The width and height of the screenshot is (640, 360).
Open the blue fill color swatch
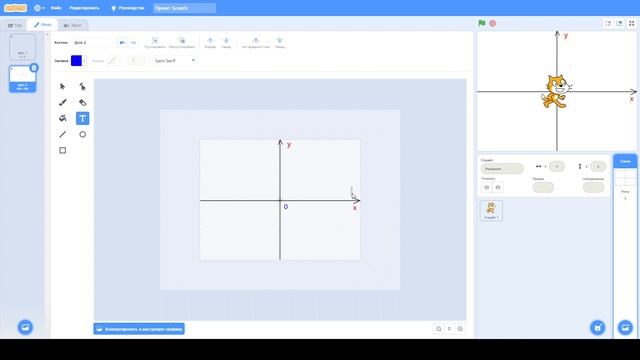[x=78, y=60]
